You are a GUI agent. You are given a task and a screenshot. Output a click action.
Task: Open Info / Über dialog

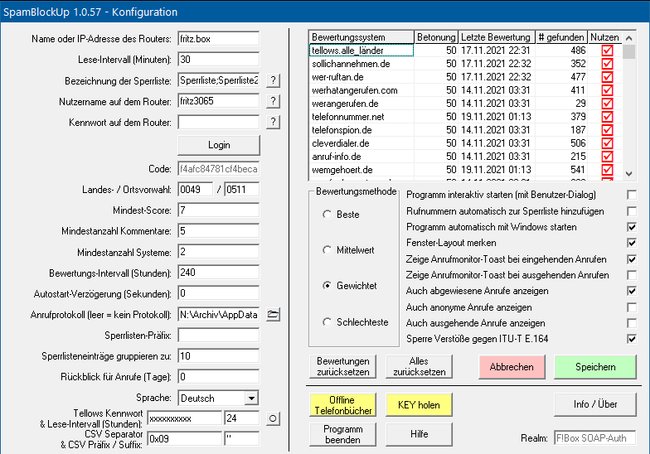(x=595, y=404)
